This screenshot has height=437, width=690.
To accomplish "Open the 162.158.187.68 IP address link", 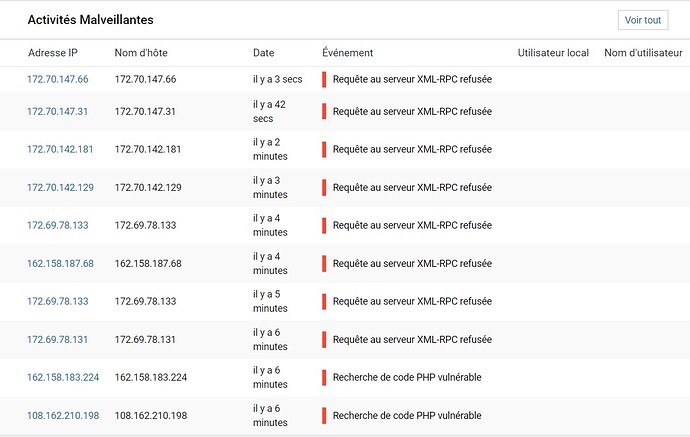I will click(x=60, y=263).
